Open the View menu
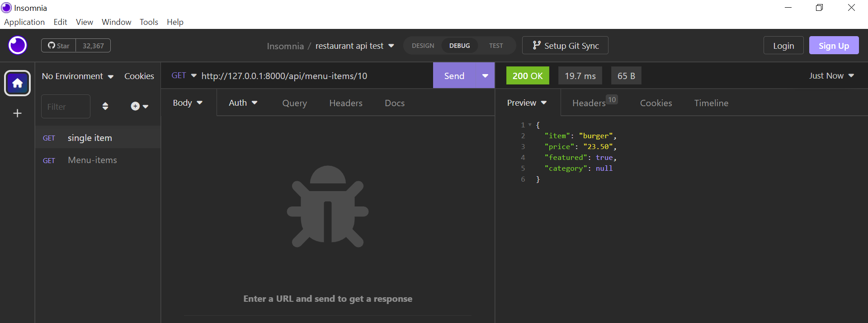 click(x=85, y=22)
